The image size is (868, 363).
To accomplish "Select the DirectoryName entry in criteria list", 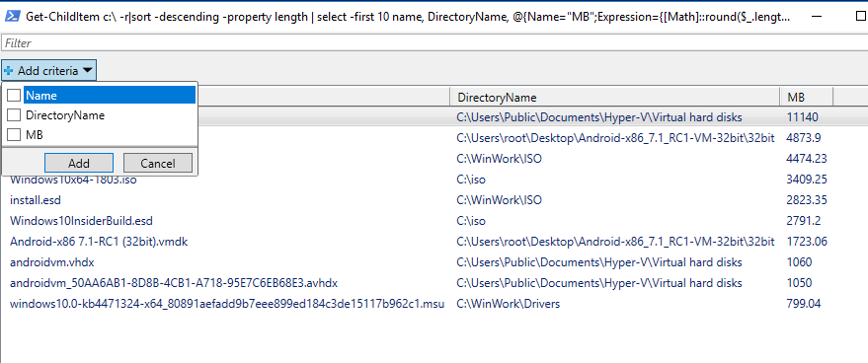I will pos(65,115).
